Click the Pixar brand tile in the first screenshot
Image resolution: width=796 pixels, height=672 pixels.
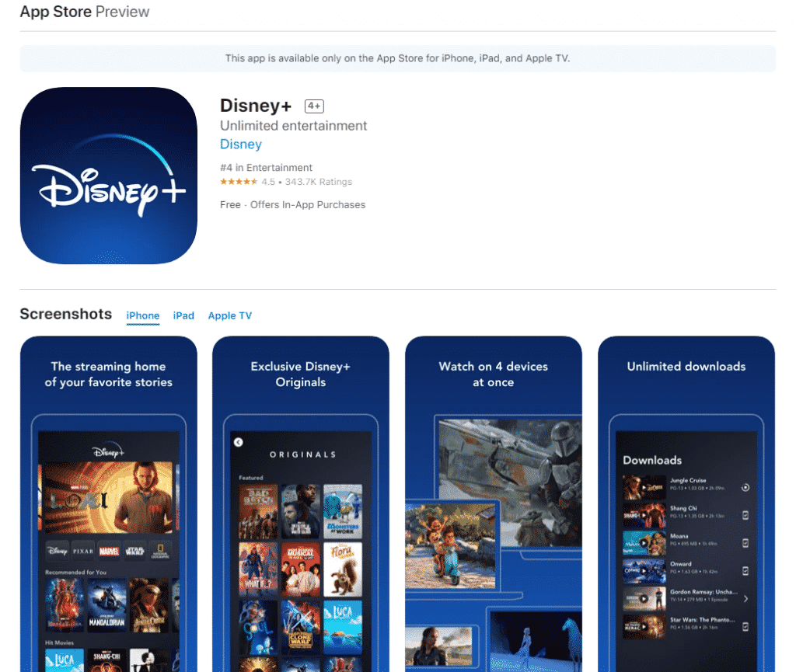[82, 552]
